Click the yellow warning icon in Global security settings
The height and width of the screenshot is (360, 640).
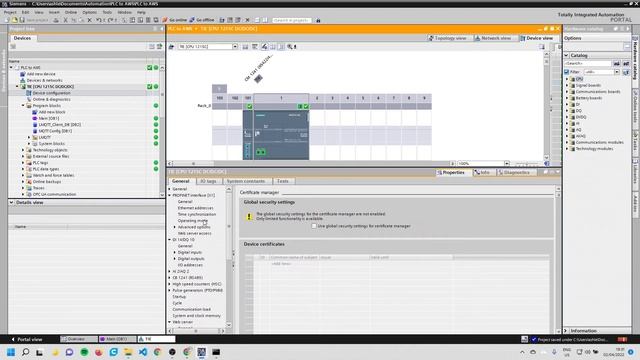pyautogui.click(x=249, y=217)
